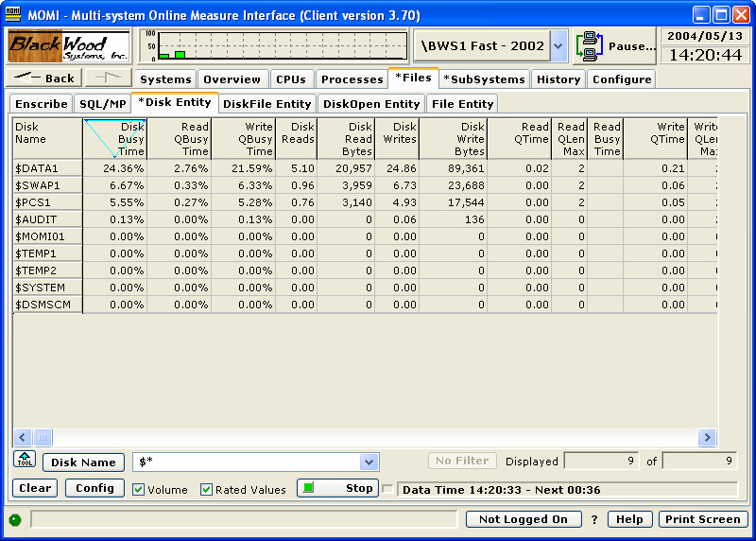Click the Tool icon button
Viewport: 756px width, 541px height.
coord(25,461)
